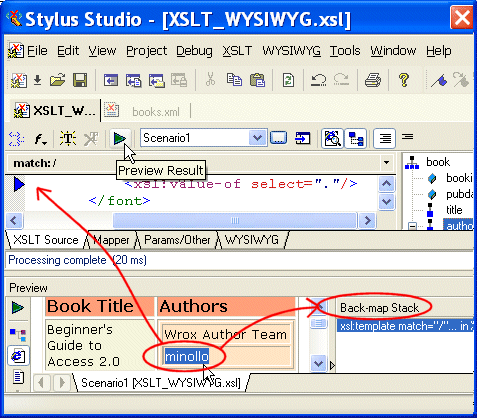The width and height of the screenshot is (477, 418).
Task: Select the title node in schema tree
Action: point(454,210)
